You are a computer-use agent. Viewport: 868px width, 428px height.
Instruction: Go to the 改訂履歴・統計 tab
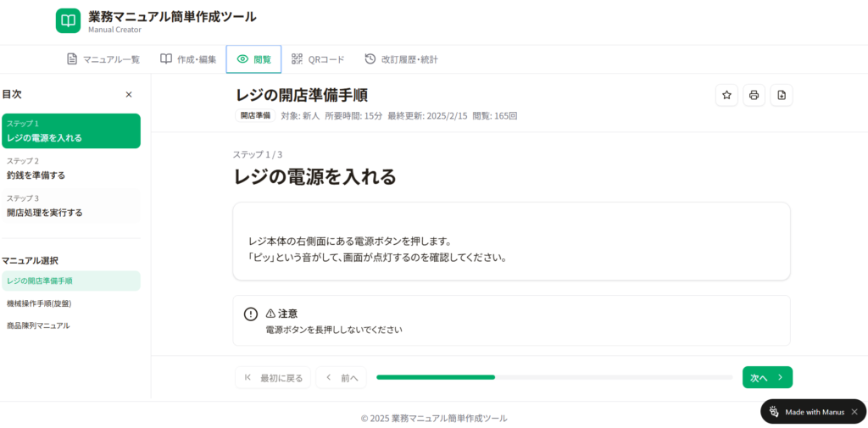(x=401, y=59)
